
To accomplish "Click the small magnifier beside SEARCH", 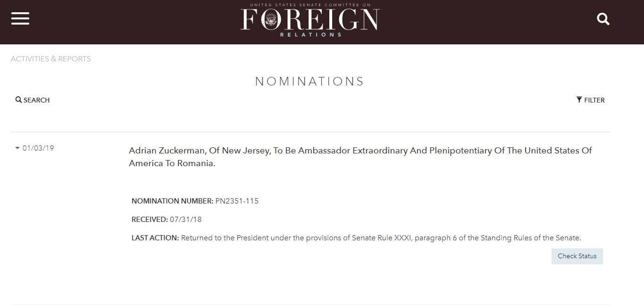I will coord(18,100).
